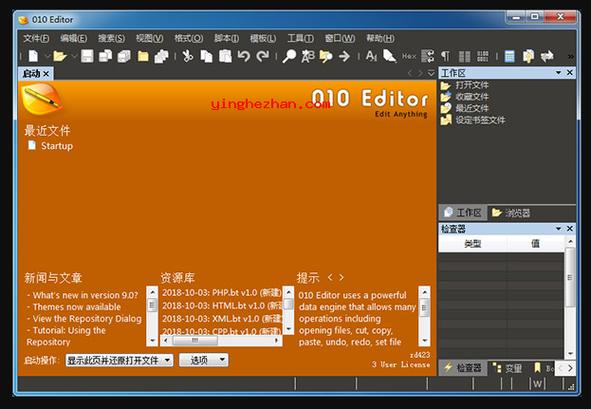Open the 工具(T) menu

coord(300,38)
